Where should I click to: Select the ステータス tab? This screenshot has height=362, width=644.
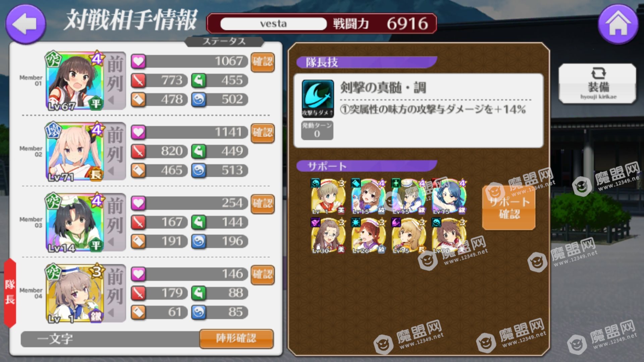(224, 41)
